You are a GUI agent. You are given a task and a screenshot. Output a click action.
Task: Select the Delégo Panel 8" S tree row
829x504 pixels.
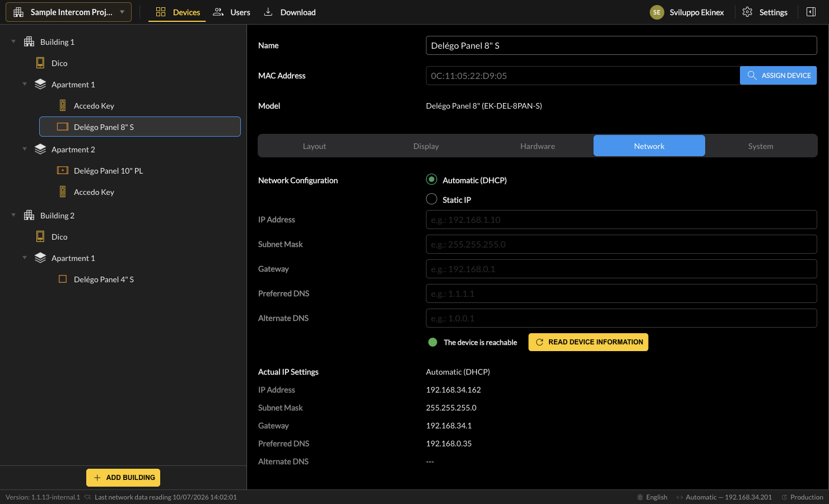coord(140,127)
